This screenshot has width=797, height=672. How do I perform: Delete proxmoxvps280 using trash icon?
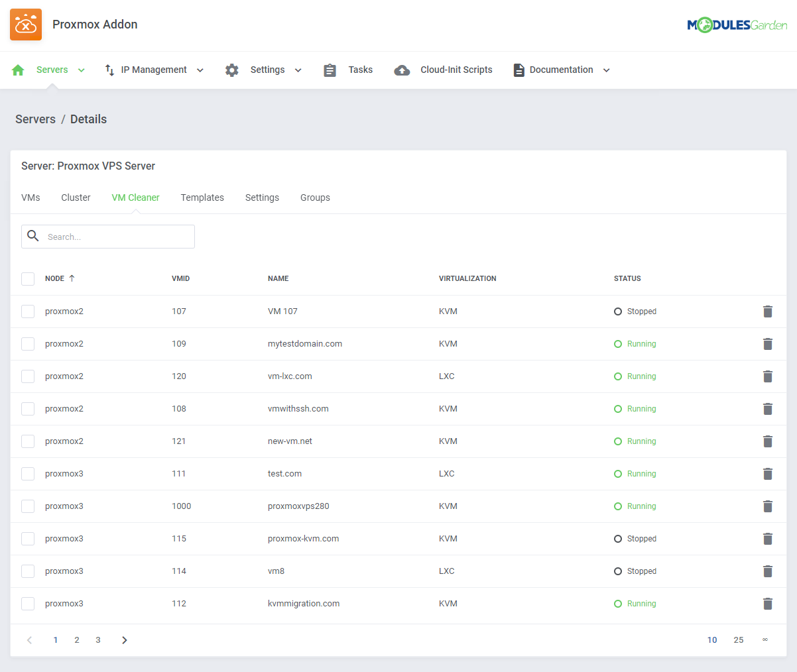point(768,506)
